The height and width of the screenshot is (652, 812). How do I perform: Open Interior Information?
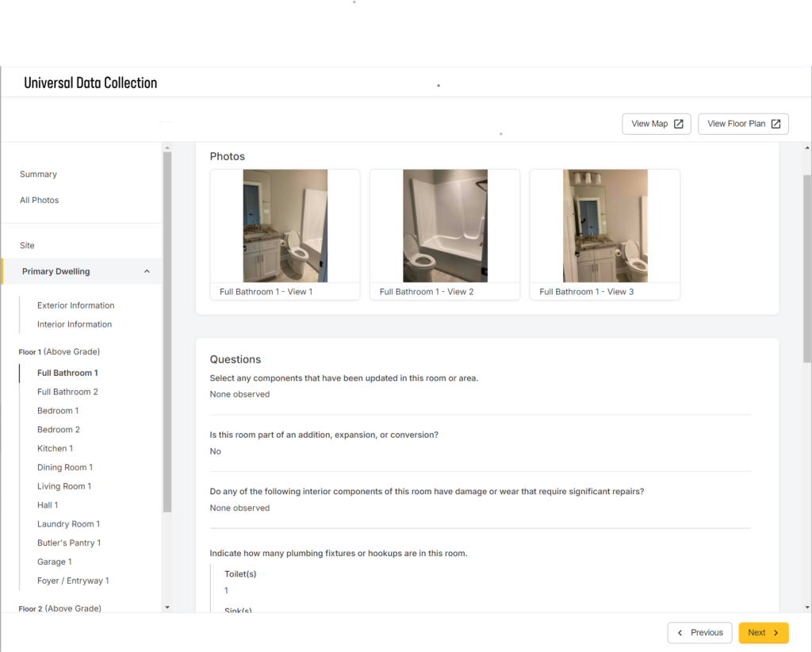pos(75,324)
